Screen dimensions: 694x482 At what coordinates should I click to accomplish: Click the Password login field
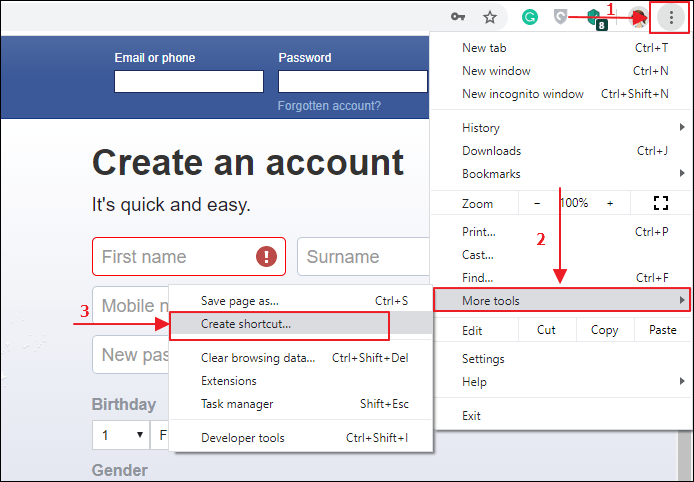353,81
